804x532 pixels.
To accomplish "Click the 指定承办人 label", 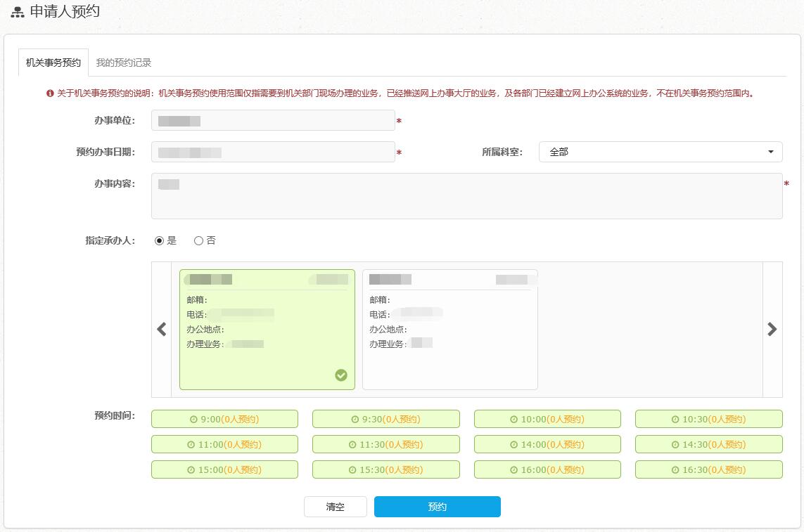I will pos(110,240).
